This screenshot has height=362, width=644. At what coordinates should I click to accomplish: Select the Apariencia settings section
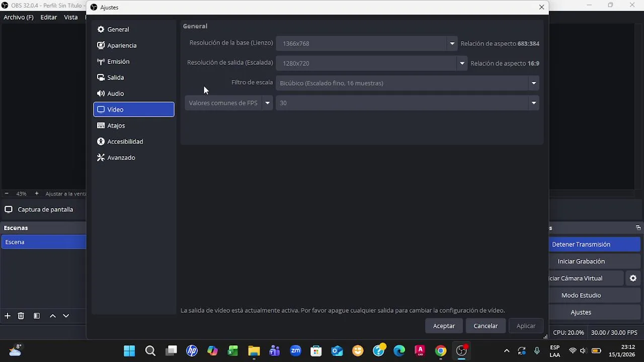coord(133,45)
